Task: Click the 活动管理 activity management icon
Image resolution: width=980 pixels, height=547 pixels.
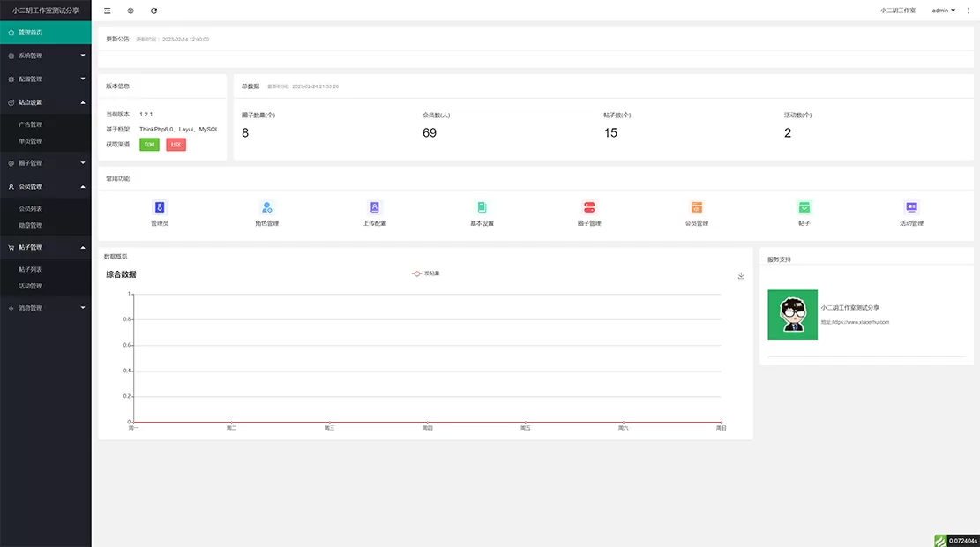Action: (x=910, y=212)
